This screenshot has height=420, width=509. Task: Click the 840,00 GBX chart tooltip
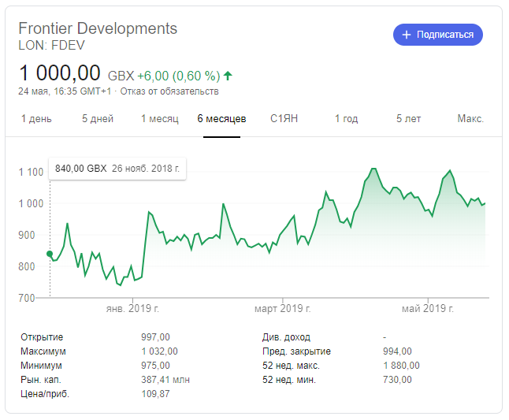click(117, 169)
